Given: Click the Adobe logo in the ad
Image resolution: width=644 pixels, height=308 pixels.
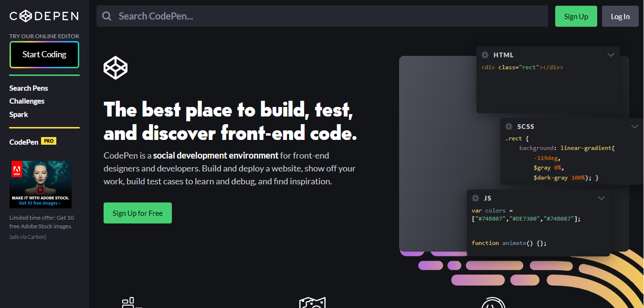Looking at the screenshot, I should pyautogui.click(x=15, y=170).
